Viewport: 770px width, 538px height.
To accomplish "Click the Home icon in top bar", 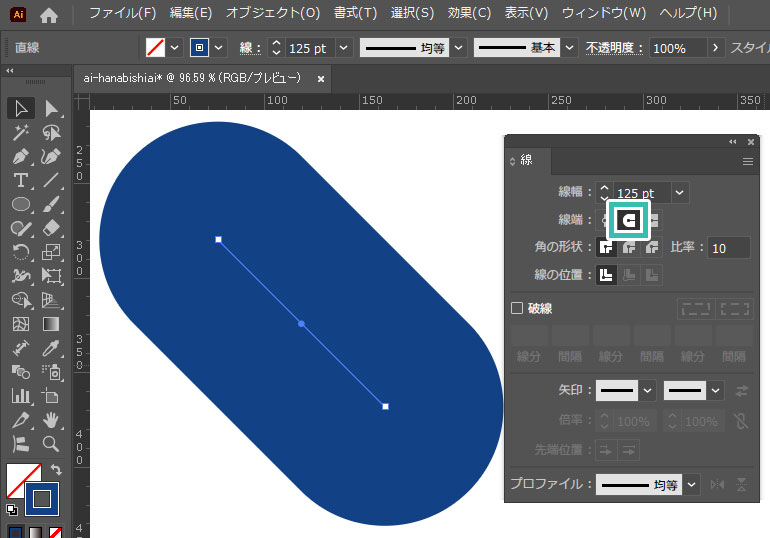I will coord(48,15).
